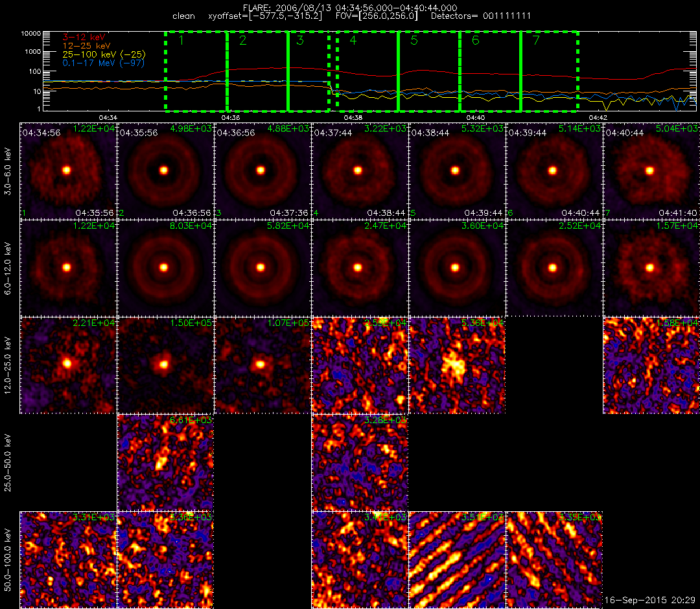Select the 50.0-100.0 keV image for interval 1

[x=68, y=560]
